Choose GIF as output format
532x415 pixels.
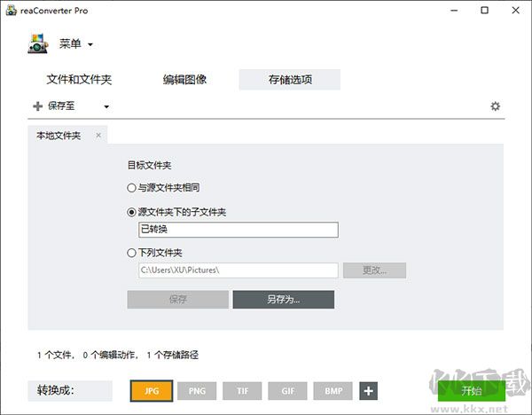pyautogui.click(x=287, y=391)
